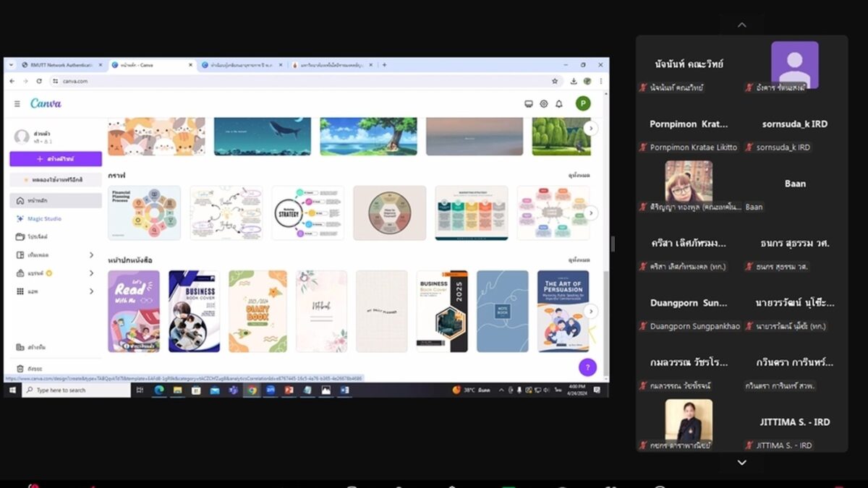The image size is (868, 488).
Task: Switch to the third browser tab
Action: point(242,64)
